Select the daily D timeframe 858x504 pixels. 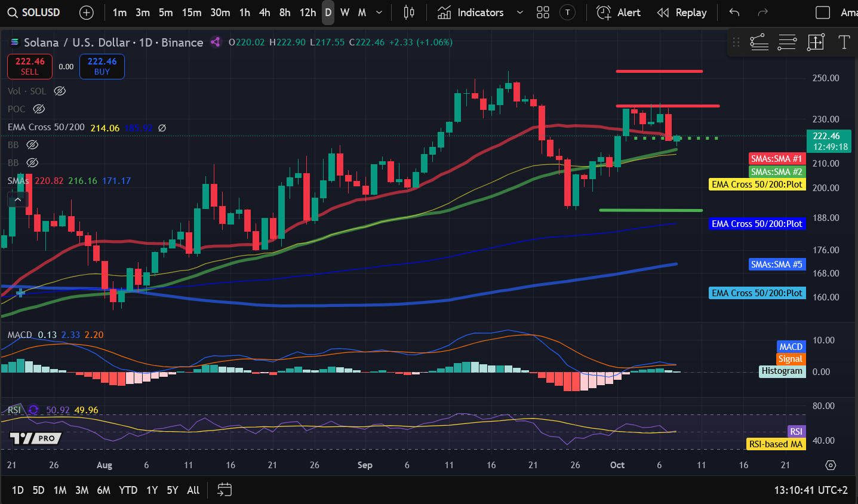328,13
